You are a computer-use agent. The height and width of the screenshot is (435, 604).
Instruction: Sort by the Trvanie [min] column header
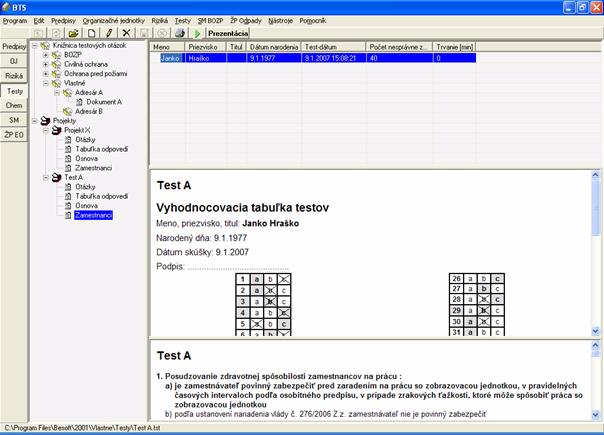tap(455, 47)
